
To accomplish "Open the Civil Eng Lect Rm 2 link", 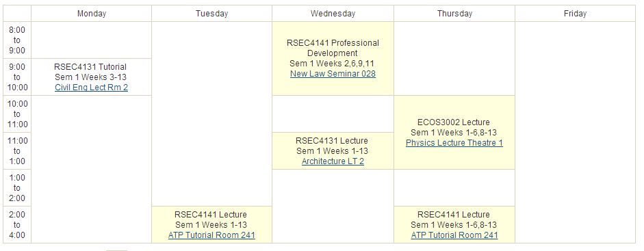I will point(91,88).
